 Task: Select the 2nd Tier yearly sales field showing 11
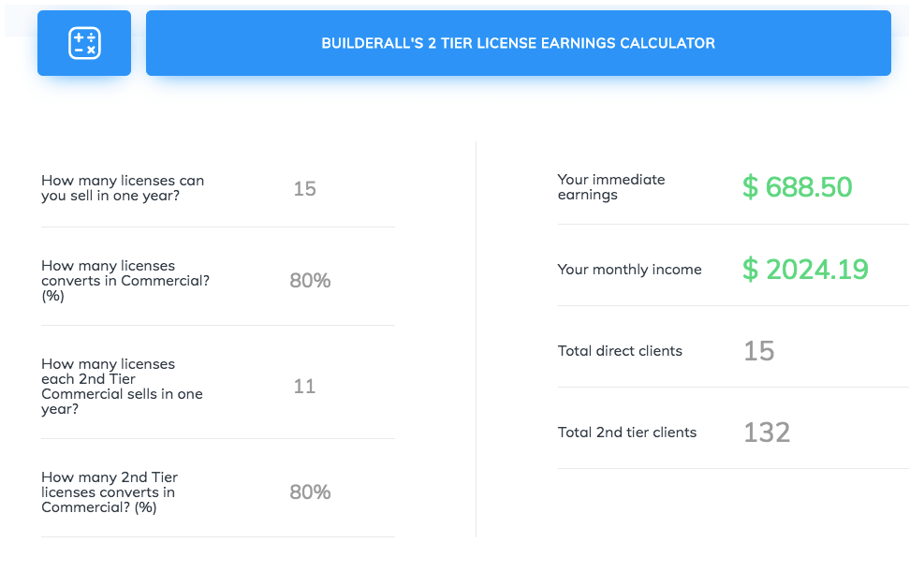(x=304, y=387)
